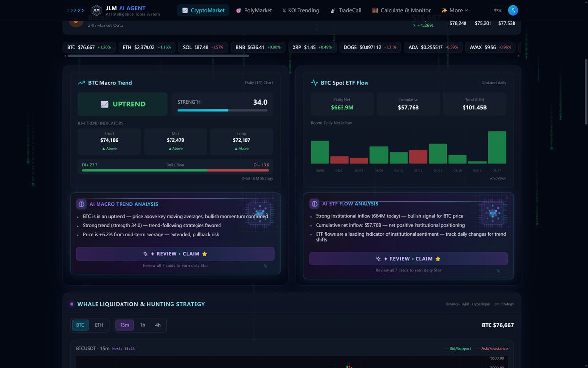Select the 1h timeframe
This screenshot has width=588, height=368.
(x=142, y=325)
